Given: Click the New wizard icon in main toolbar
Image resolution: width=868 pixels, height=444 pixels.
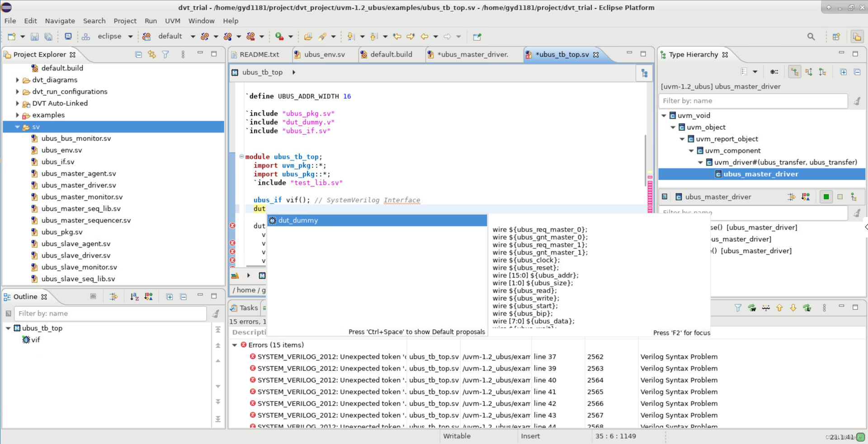Looking at the screenshot, I should (12, 37).
